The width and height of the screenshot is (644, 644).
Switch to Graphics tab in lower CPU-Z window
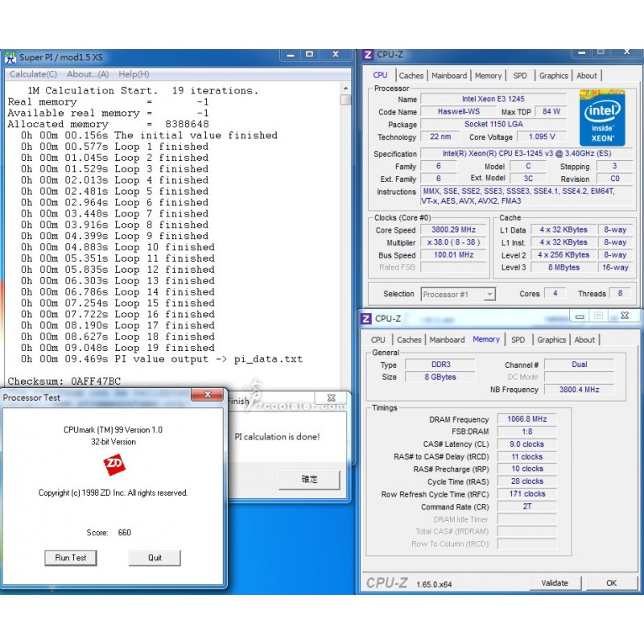(x=551, y=340)
